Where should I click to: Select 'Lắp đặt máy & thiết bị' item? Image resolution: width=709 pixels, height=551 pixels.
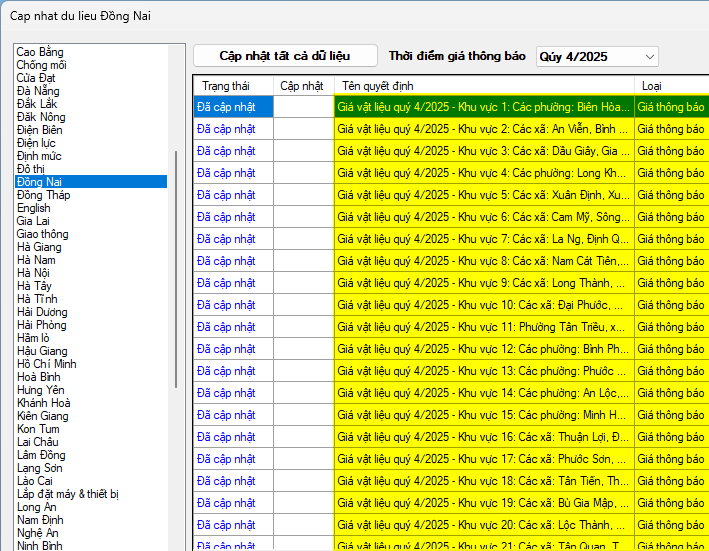pos(68,494)
